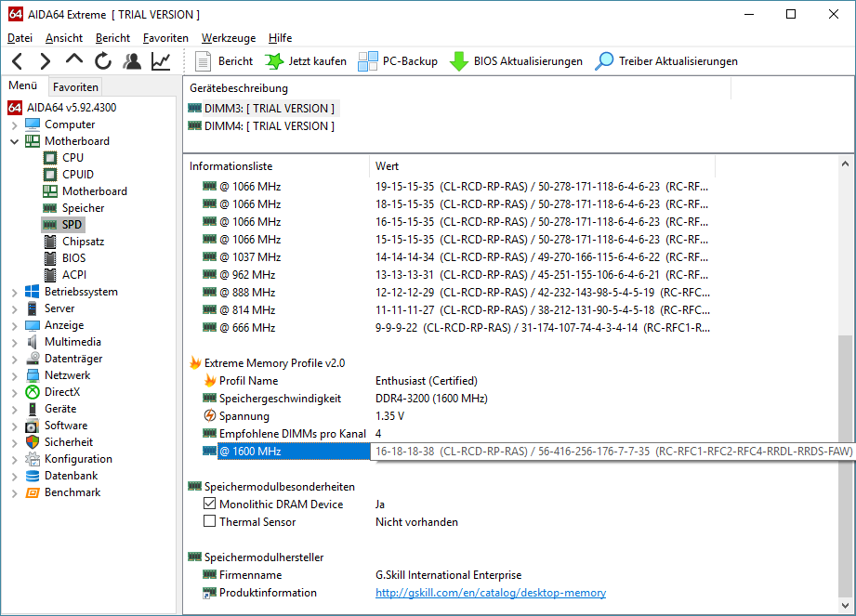856x616 pixels.
Task: Click the Jetzt kaufen purchase button
Action: (306, 61)
